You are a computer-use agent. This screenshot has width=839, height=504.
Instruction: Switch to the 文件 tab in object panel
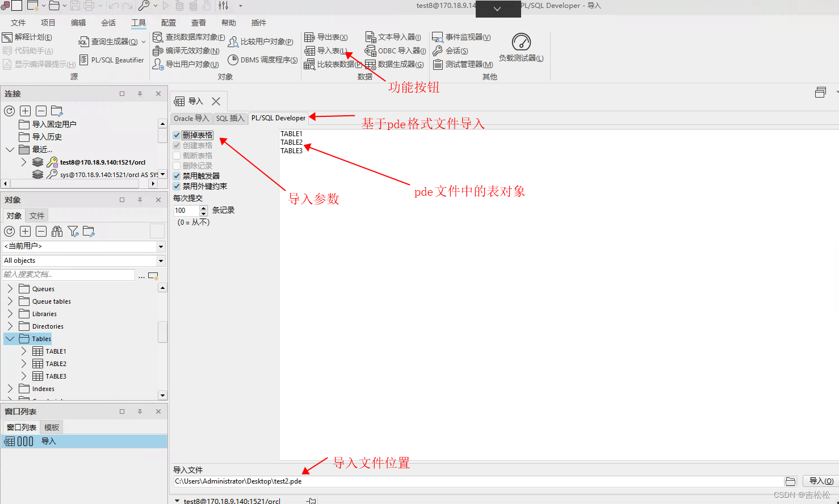37,216
